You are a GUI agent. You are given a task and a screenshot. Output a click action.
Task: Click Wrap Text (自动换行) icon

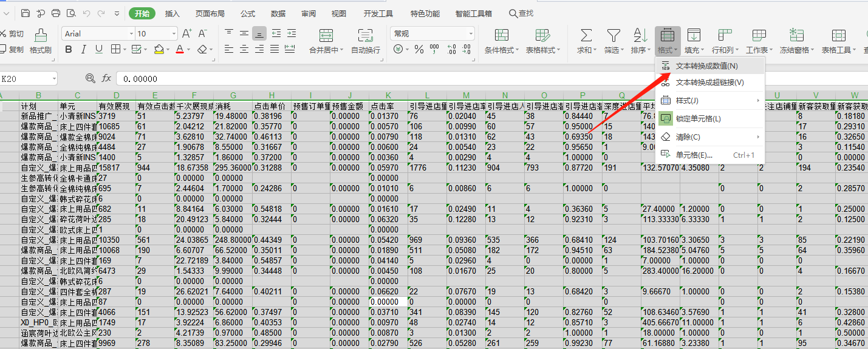[x=365, y=35]
